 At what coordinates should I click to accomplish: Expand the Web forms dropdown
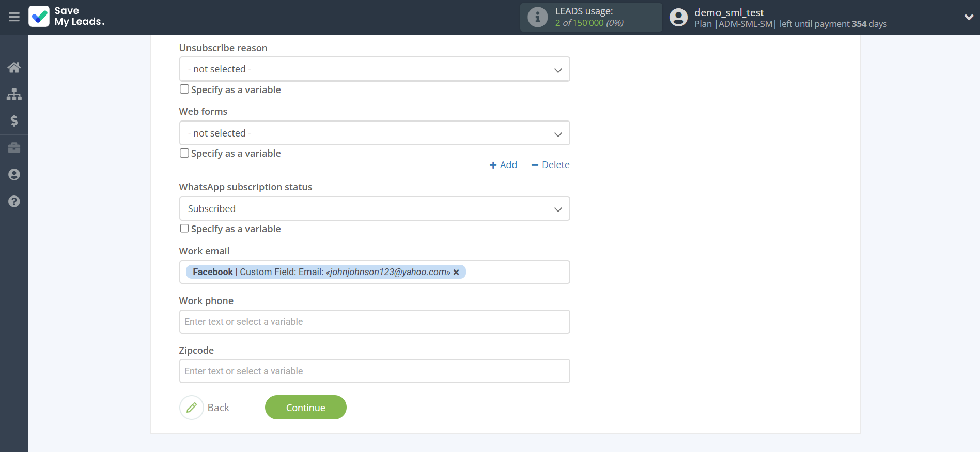point(374,133)
